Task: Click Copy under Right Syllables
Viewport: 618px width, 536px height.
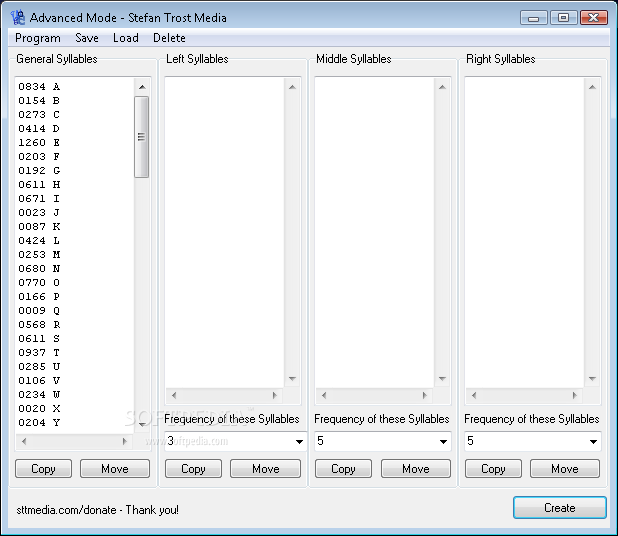Action: coord(493,469)
